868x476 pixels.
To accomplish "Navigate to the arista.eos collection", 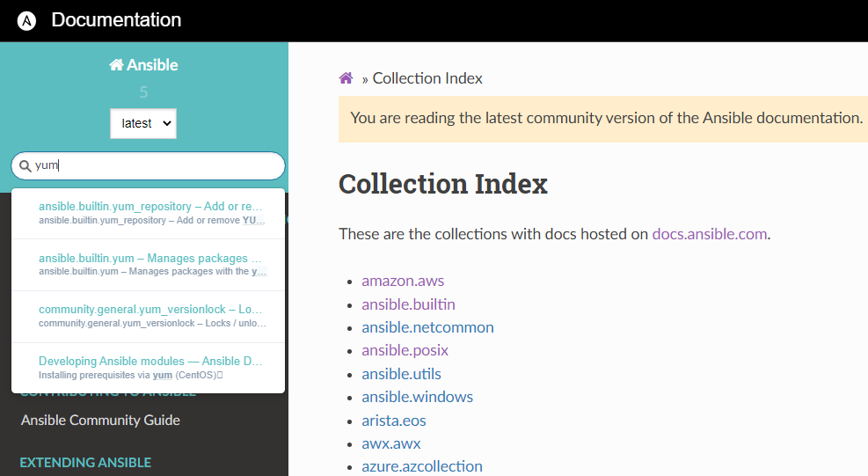I will (393, 420).
